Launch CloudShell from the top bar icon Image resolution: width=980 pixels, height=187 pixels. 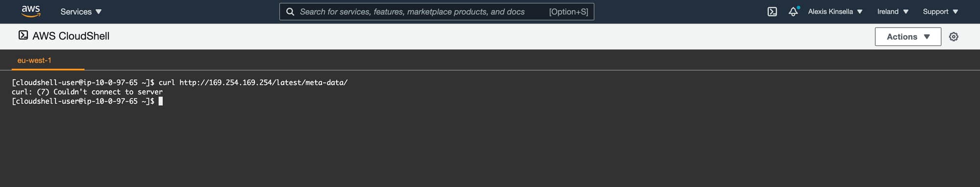coord(772,12)
